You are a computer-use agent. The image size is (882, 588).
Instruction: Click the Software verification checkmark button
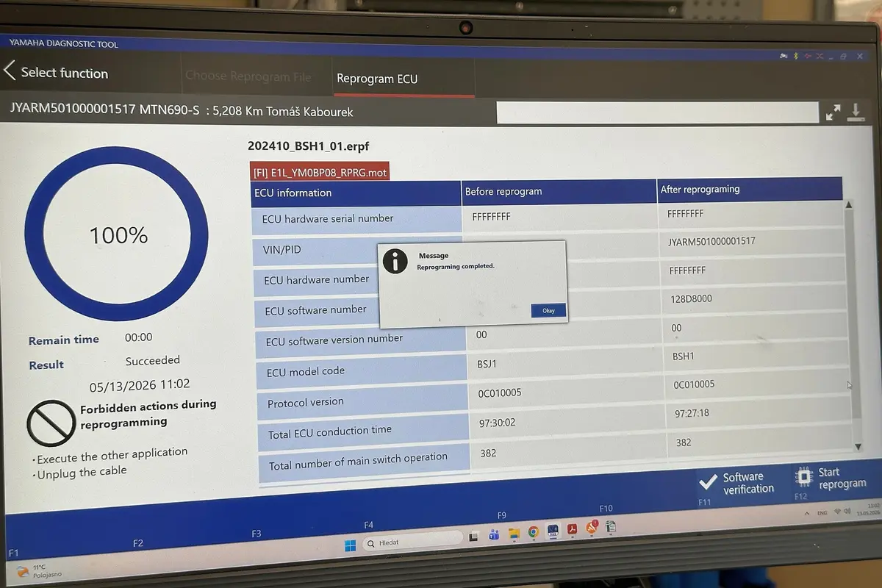[x=736, y=483]
